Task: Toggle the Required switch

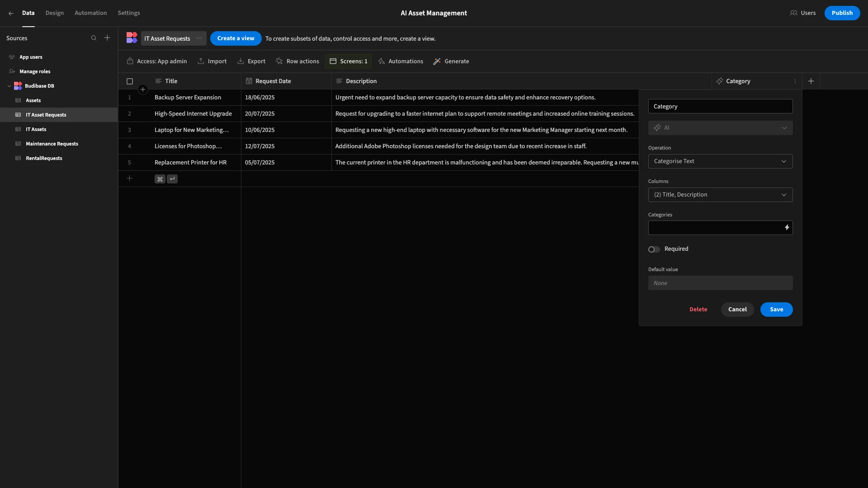Action: click(654, 249)
